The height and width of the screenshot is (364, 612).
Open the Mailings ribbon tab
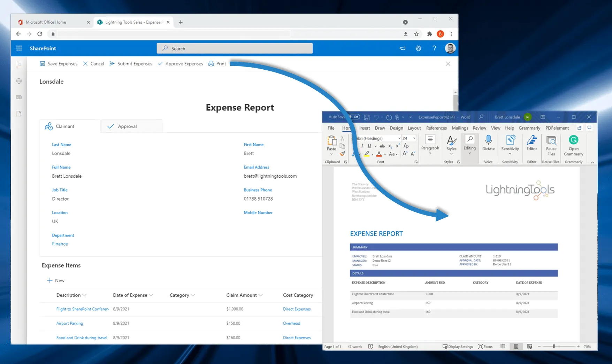coord(460,128)
